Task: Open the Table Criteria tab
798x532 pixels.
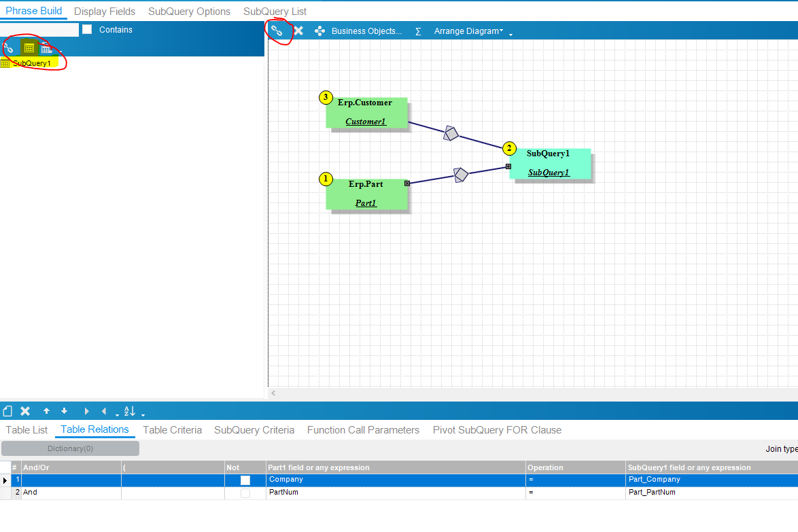Action: pyautogui.click(x=172, y=430)
